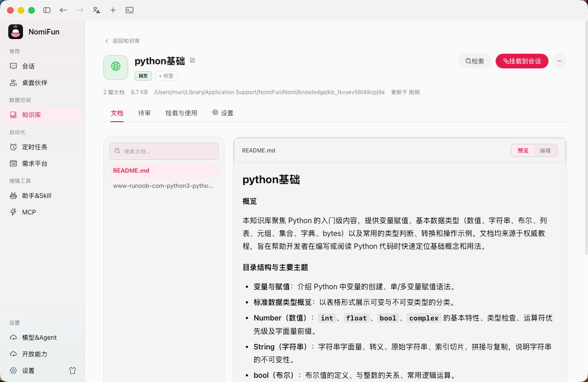Select README.md in the document list
588x382 pixels.
pos(164,171)
